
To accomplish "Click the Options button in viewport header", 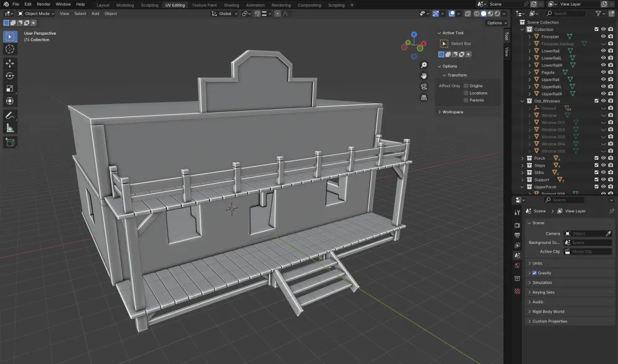I will pyautogui.click(x=496, y=23).
